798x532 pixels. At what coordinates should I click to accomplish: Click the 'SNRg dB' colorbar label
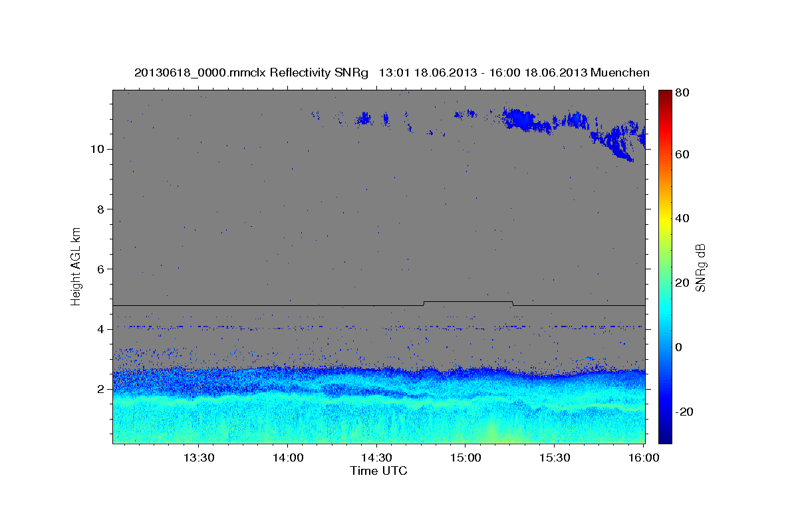tap(700, 267)
